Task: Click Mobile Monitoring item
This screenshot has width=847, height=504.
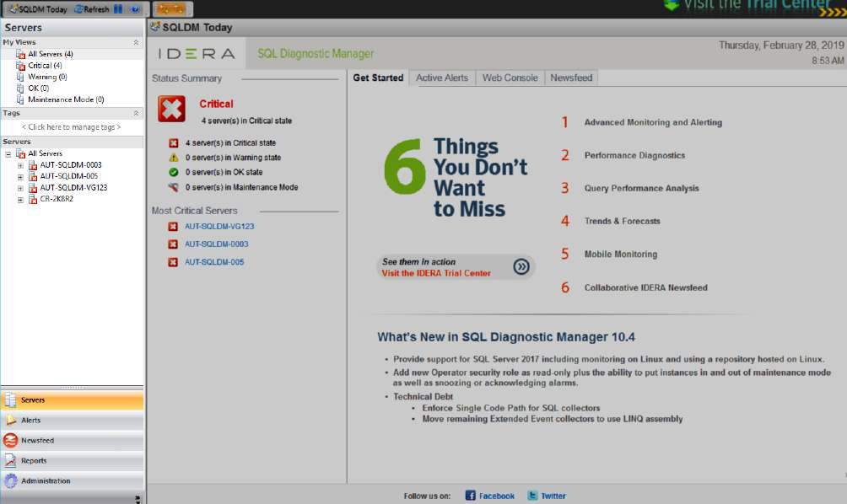Action: tap(621, 255)
